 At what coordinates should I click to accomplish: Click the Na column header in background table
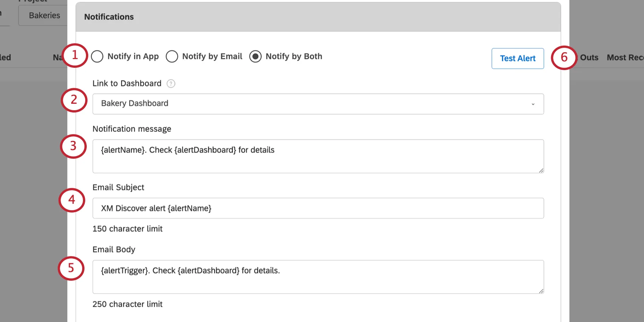(58, 57)
